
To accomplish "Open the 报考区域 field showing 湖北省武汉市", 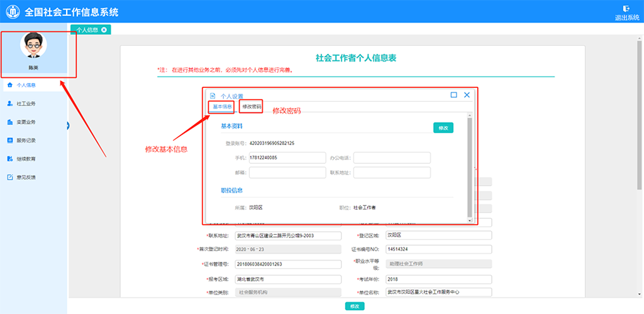I will 288,279.
